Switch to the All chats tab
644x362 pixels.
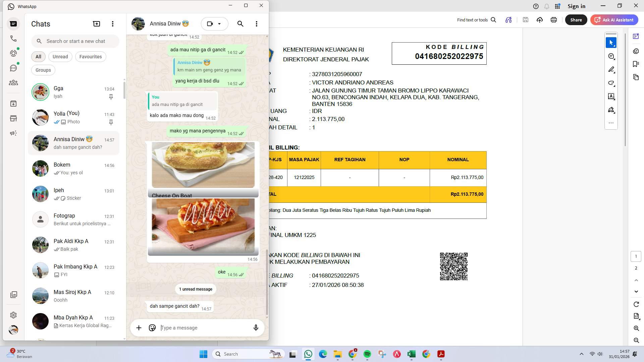click(x=38, y=56)
